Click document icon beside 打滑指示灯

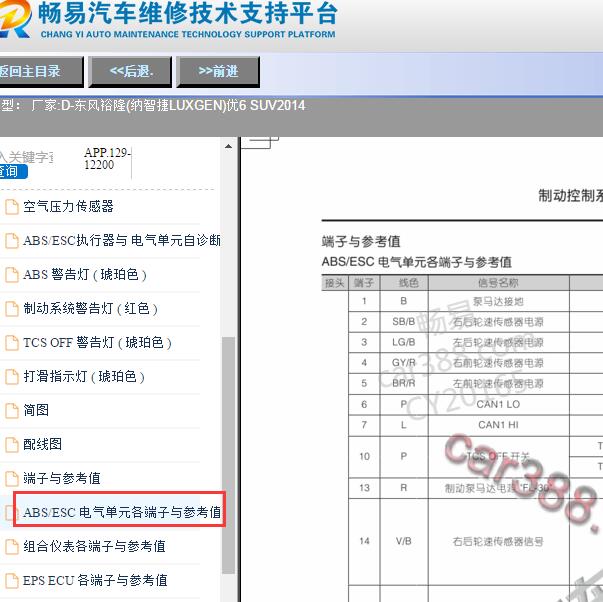coord(12,377)
